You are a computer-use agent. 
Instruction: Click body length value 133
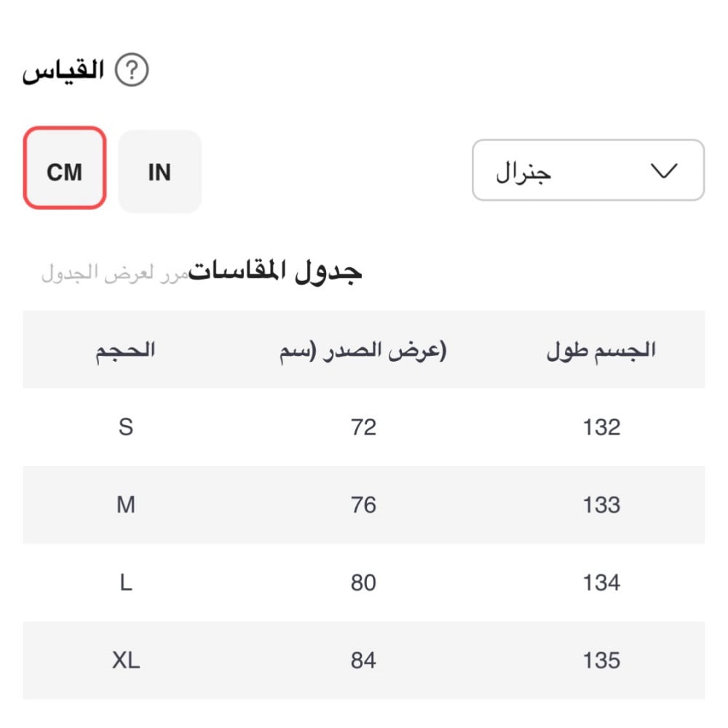(601, 505)
